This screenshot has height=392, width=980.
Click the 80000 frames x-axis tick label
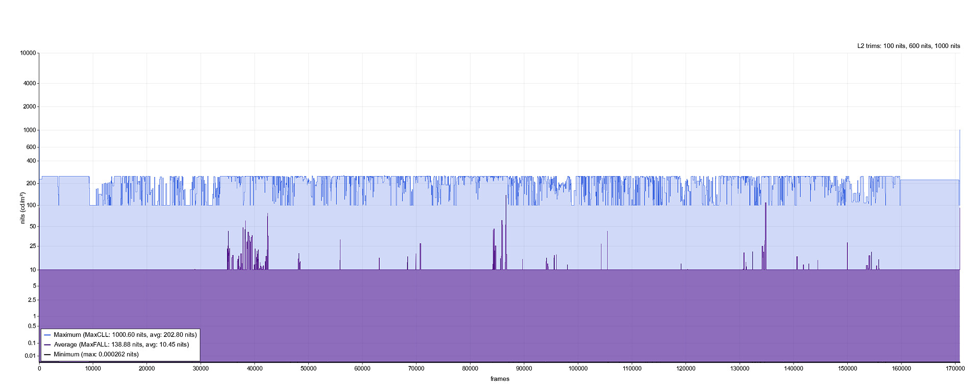pos(470,369)
